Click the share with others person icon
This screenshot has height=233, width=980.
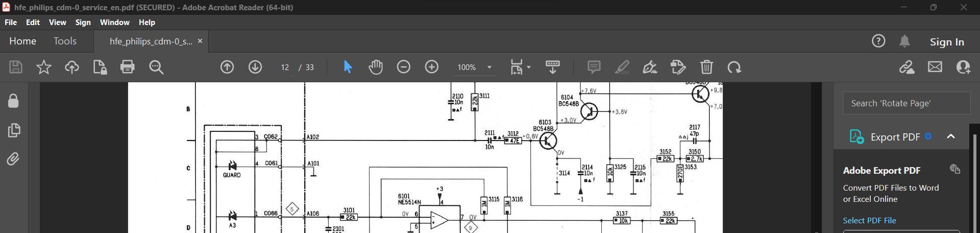coord(964,67)
